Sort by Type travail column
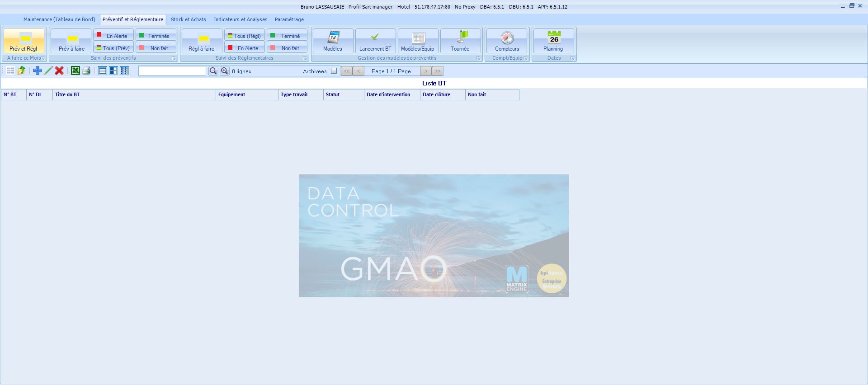This screenshot has width=868, height=385. click(301, 94)
